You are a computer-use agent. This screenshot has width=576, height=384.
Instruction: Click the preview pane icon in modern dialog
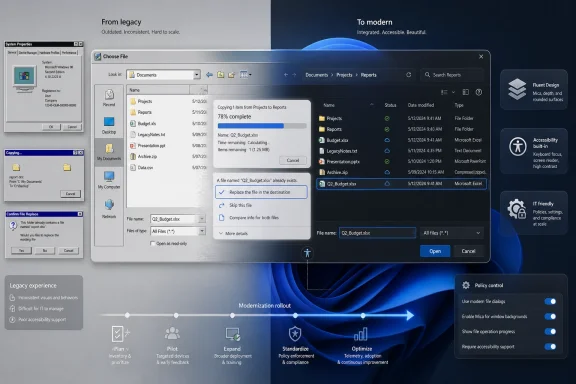[x=466, y=92]
